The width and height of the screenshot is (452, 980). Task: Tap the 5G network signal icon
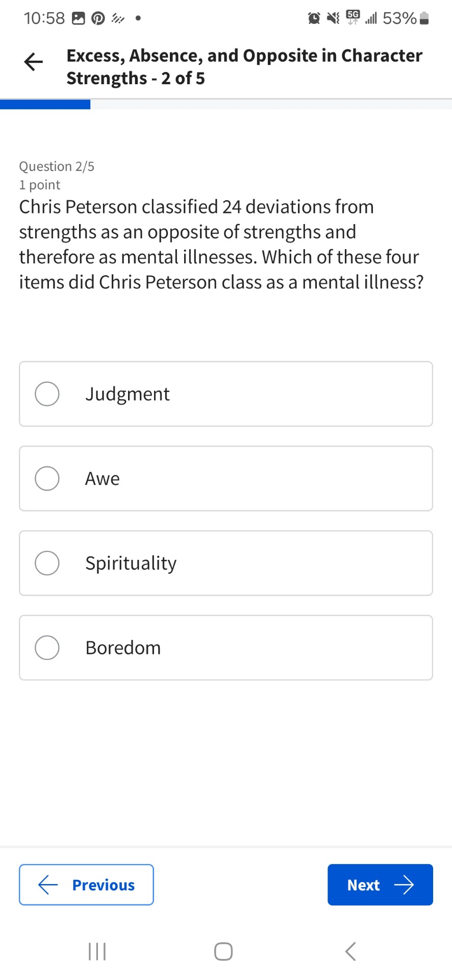tap(353, 17)
